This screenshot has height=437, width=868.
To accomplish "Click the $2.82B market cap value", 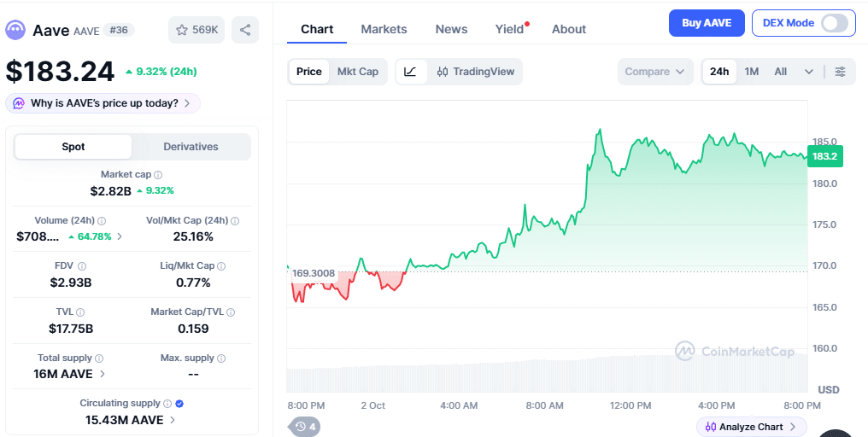I will [x=111, y=191].
